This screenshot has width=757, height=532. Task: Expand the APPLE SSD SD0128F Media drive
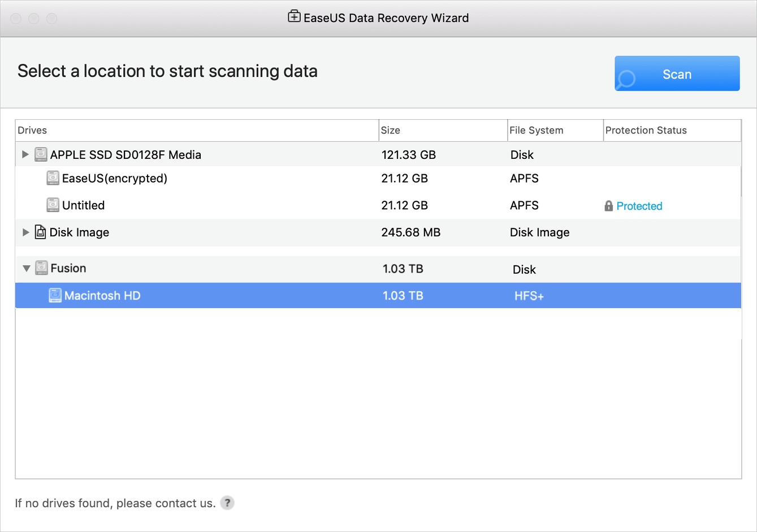pos(25,154)
